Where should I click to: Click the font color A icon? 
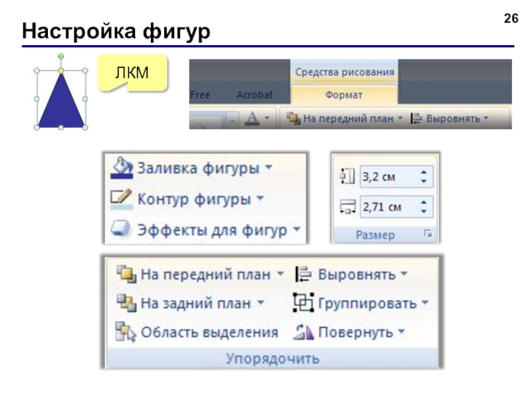coord(252,118)
